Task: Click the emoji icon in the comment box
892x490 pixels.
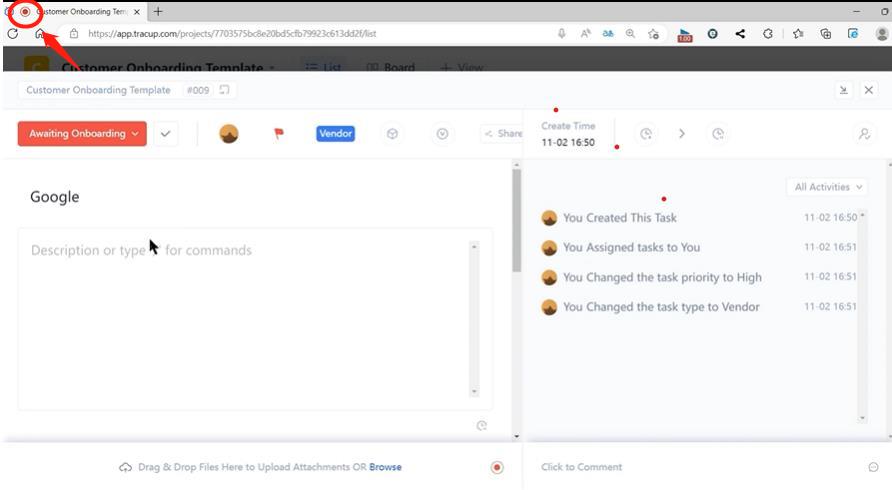Action: pos(873,467)
